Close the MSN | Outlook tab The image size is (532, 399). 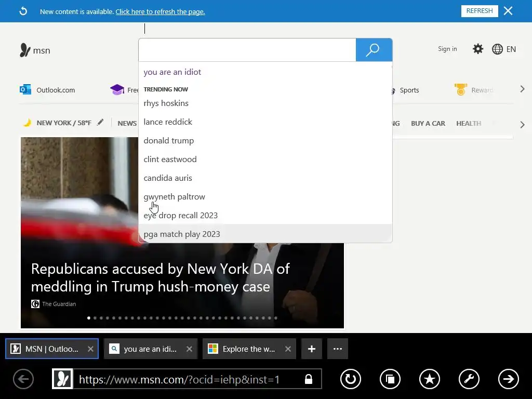pyautogui.click(x=90, y=349)
